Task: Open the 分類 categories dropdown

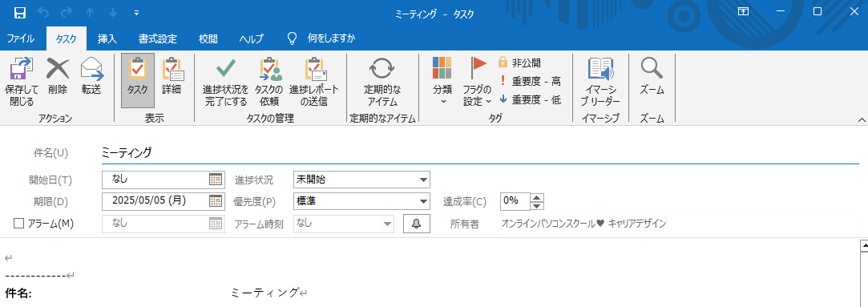Action: tap(442, 81)
